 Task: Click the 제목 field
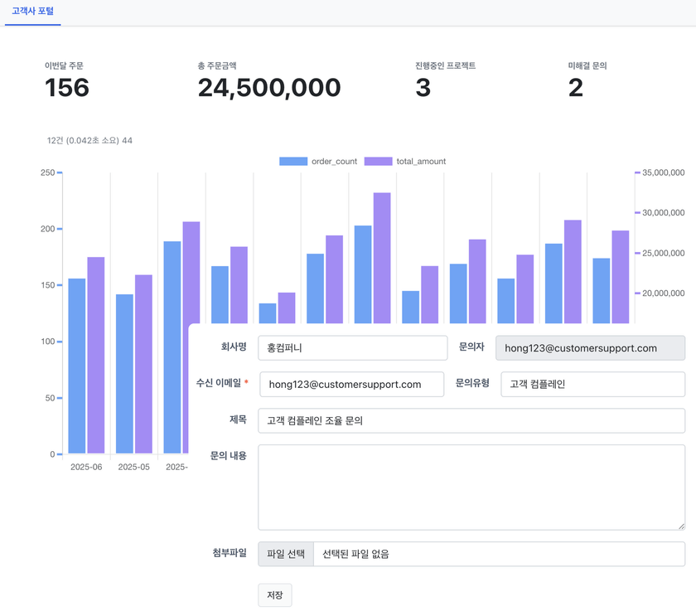(x=471, y=420)
